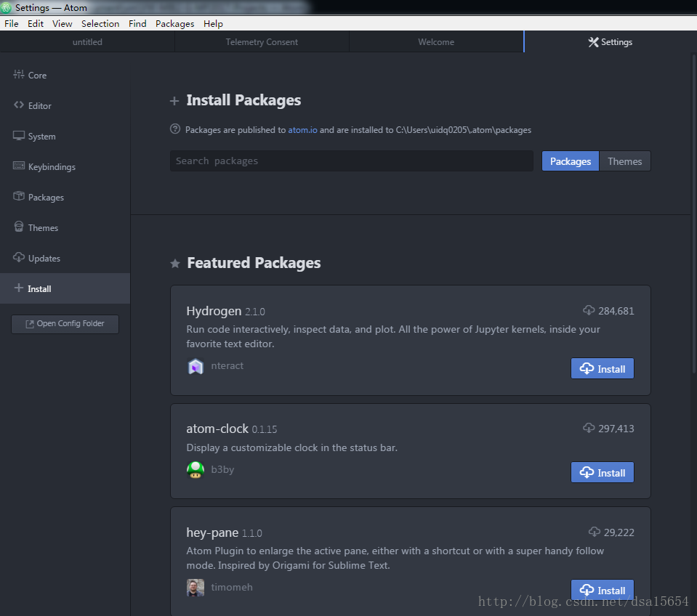Viewport: 697px width, 616px height.
Task: Click the nteract avatar icon
Action: (196, 366)
